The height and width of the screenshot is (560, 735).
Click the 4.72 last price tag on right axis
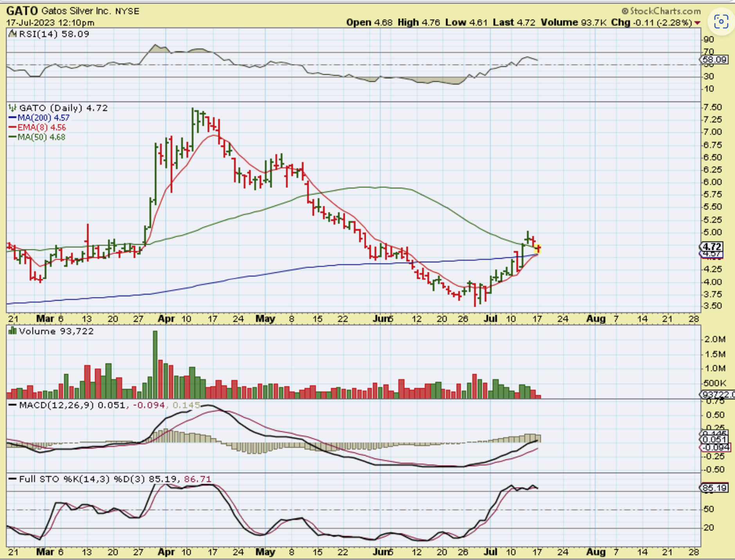point(712,247)
